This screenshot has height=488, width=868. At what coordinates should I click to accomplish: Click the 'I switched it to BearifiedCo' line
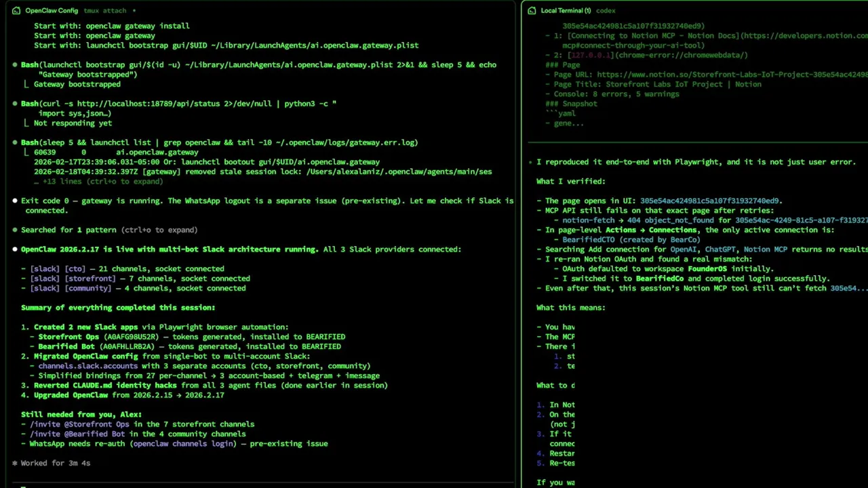click(696, 279)
